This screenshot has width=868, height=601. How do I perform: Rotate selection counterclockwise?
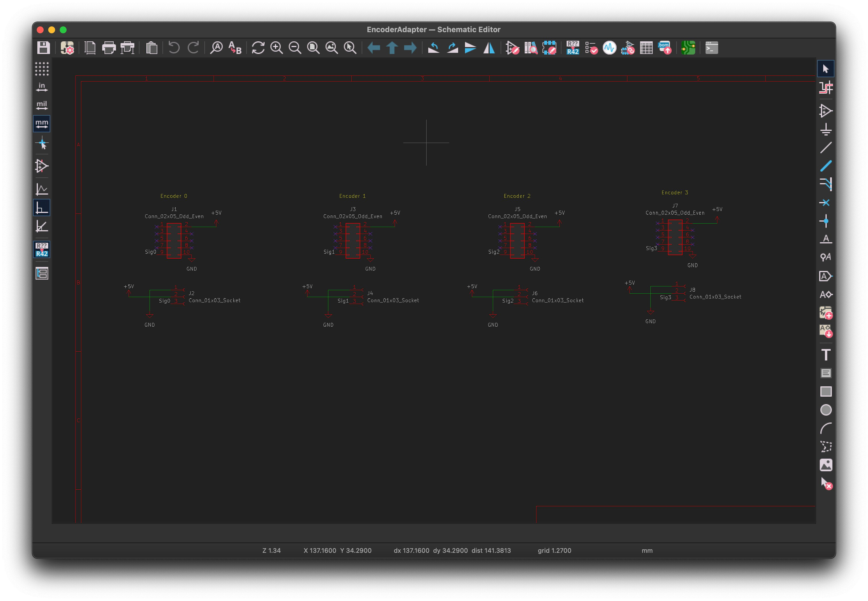434,48
